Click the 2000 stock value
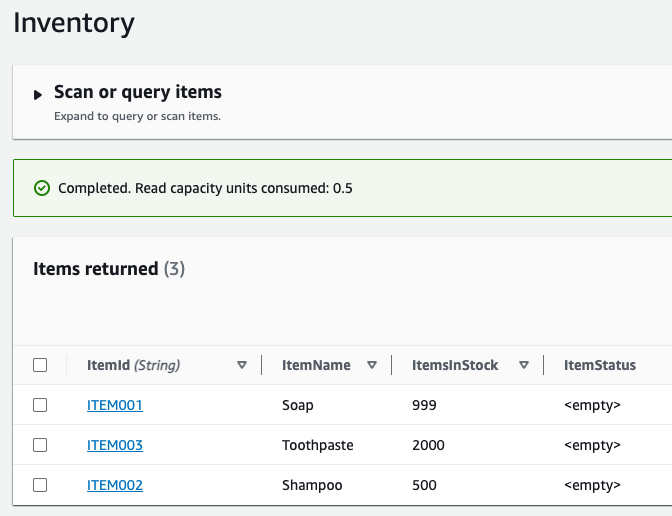The height and width of the screenshot is (516, 672). (428, 445)
